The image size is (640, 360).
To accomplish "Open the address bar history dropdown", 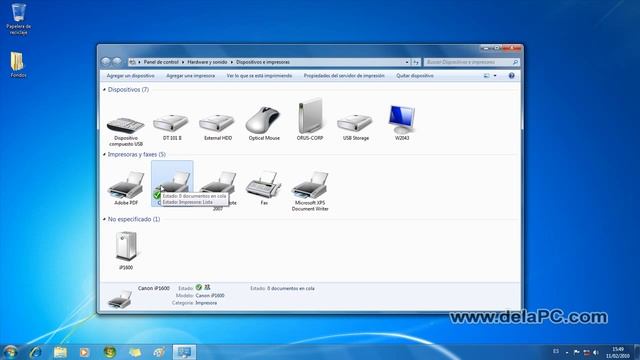I will 407,62.
